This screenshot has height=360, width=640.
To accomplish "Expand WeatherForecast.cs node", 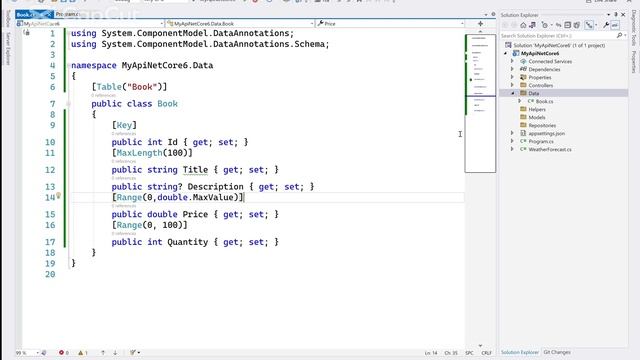I will 513,149.
